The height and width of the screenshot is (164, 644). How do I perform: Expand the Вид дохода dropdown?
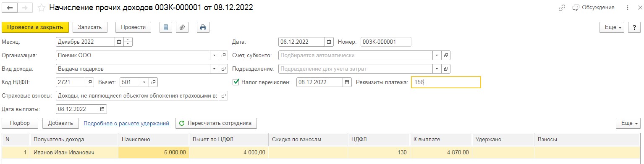214,69
